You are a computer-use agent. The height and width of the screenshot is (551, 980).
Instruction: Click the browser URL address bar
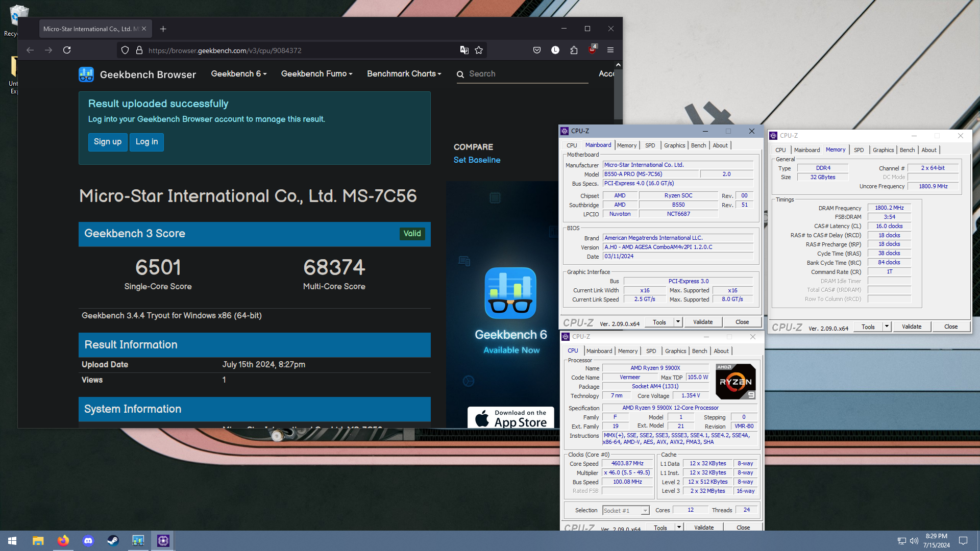[301, 50]
